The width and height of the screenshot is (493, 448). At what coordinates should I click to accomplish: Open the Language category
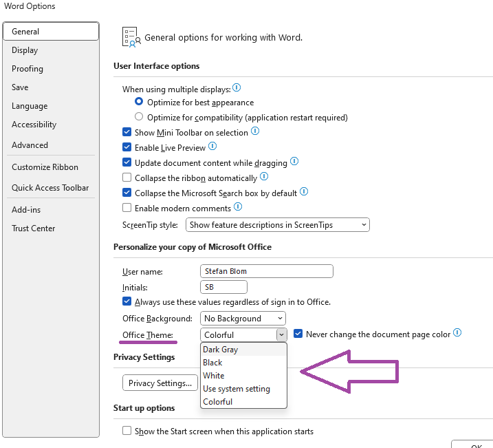[x=51, y=106]
